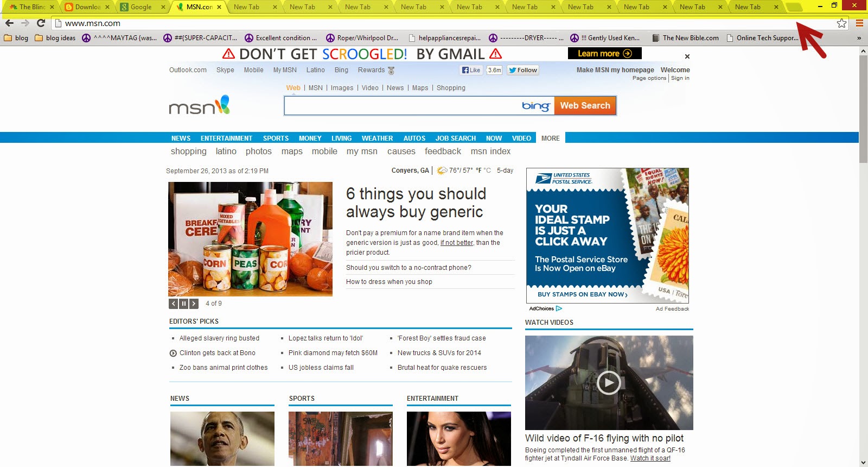Image resolution: width=868 pixels, height=467 pixels.
Task: Click the Twitter Follow button
Action: [x=523, y=70]
